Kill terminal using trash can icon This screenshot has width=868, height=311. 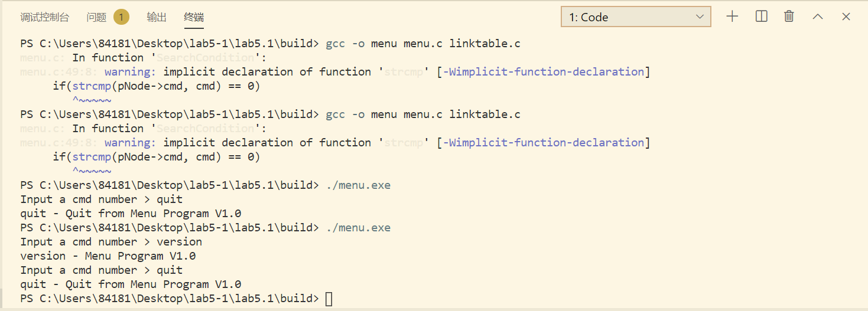[789, 17]
